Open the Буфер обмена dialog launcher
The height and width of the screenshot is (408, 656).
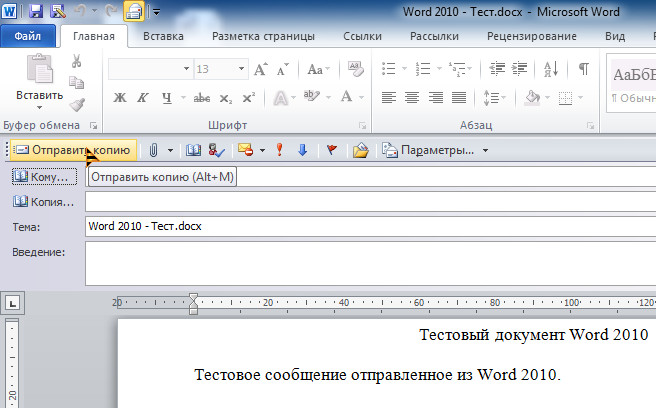pos(94,125)
